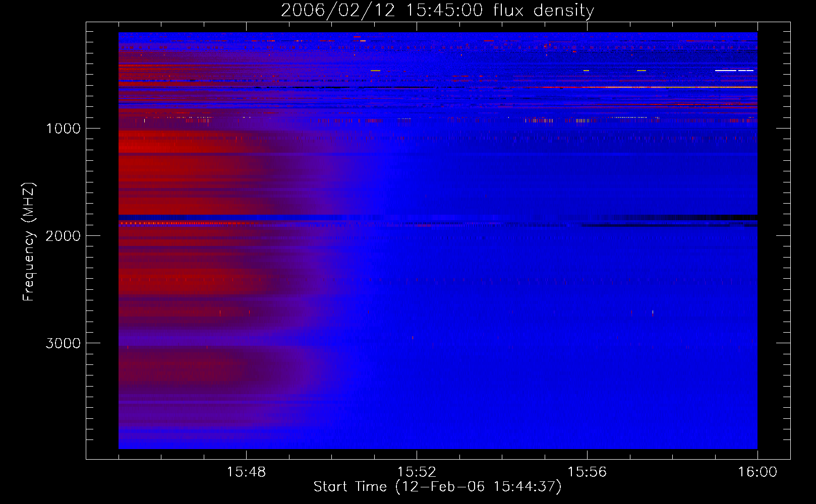Click the 15:48 time tick label
Screen dimensions: 816x504
point(246,472)
